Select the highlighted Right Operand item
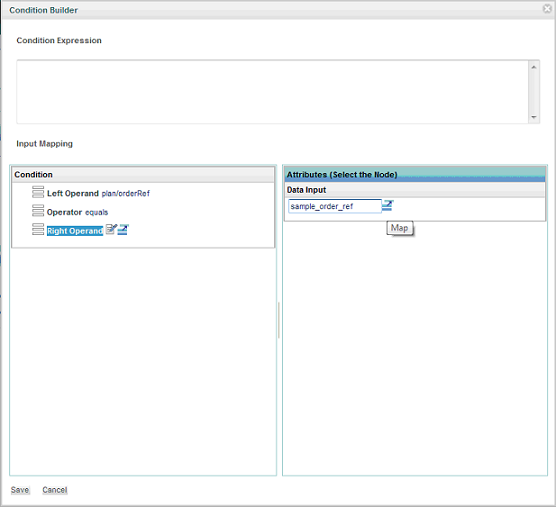Screen dimensions: 556x507 click(x=75, y=231)
